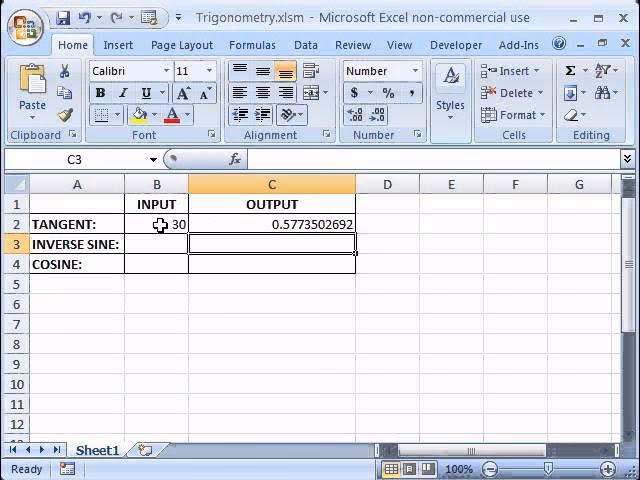Toggle Underline formatting
The image size is (640, 480).
146,93
